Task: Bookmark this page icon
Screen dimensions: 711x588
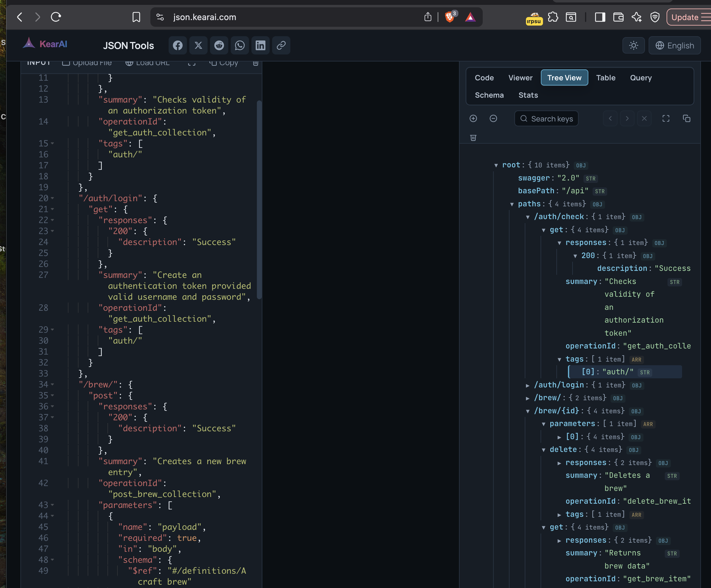Action: pos(136,17)
